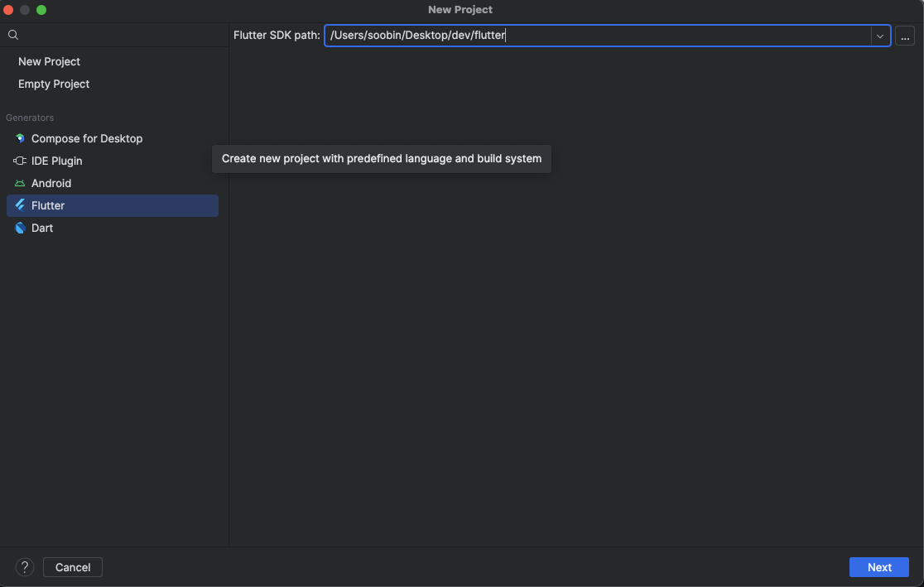Click the IDE Plugin plug icon

(x=20, y=161)
